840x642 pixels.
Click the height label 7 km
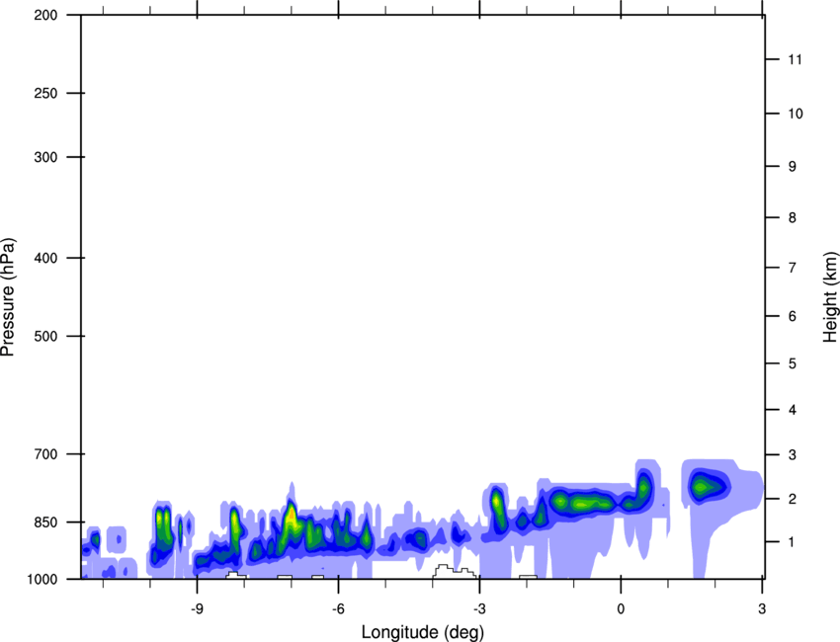click(793, 268)
